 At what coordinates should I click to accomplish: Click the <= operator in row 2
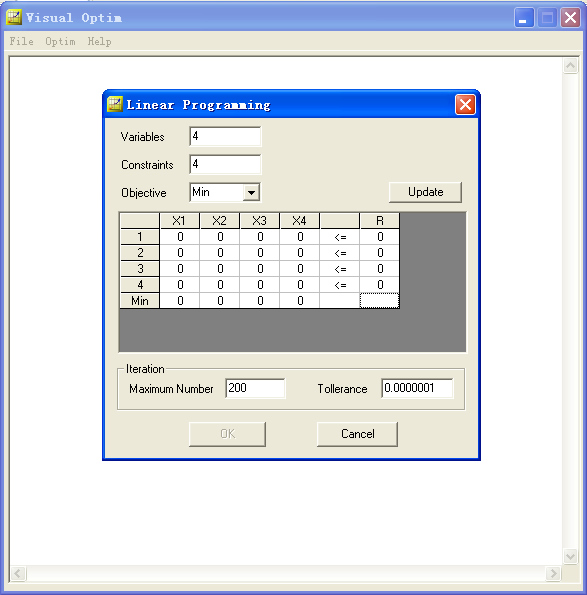pyautogui.click(x=340, y=253)
